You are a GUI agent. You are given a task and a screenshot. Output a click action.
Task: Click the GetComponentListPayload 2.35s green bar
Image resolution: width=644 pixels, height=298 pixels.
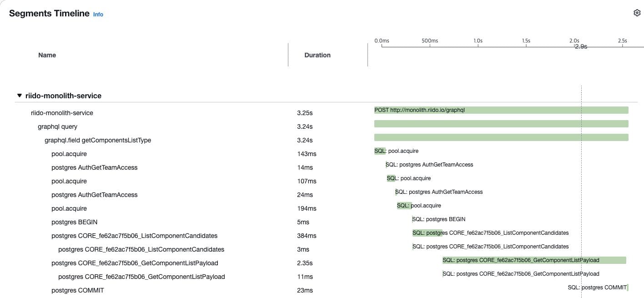(534, 260)
